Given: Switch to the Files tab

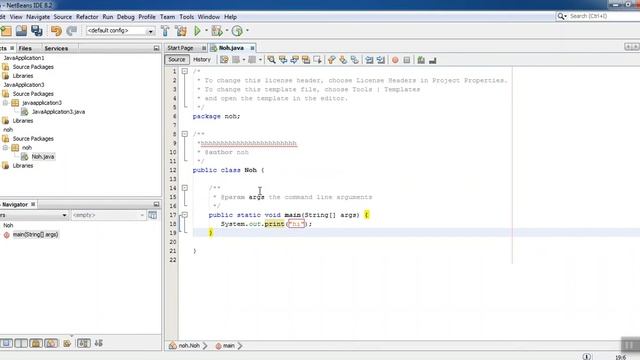Looking at the screenshot, I should pos(25,48).
